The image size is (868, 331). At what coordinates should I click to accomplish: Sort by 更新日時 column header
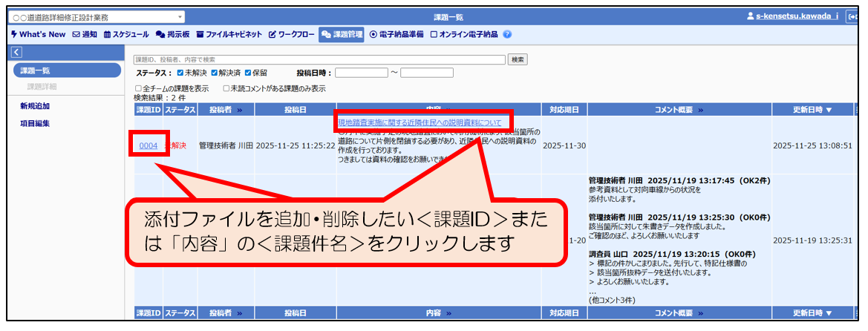pos(812,110)
